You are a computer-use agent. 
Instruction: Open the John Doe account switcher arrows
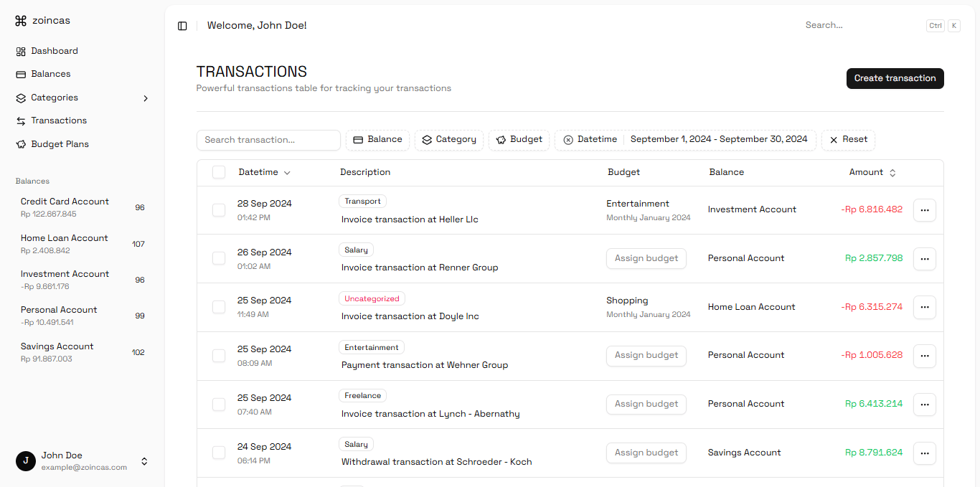[144, 461]
